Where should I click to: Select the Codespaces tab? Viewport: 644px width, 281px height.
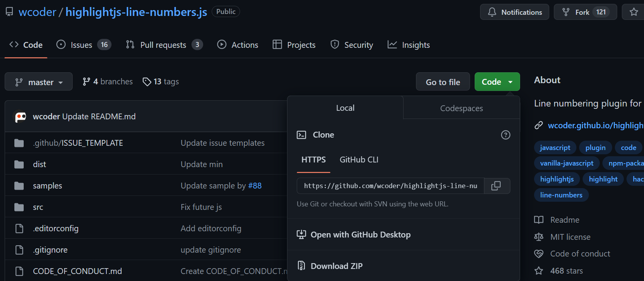coord(461,108)
